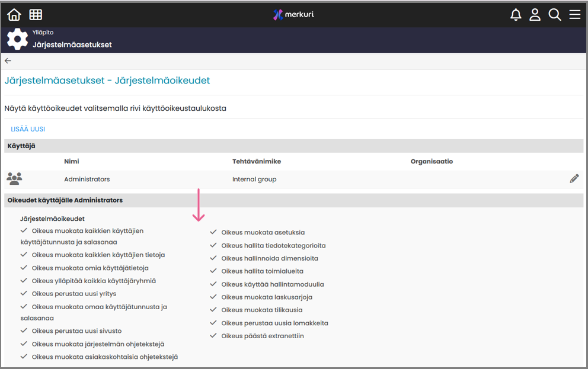
Task: Toggle Oikeus muokata asetuksia checkmark
Action: [213, 232]
